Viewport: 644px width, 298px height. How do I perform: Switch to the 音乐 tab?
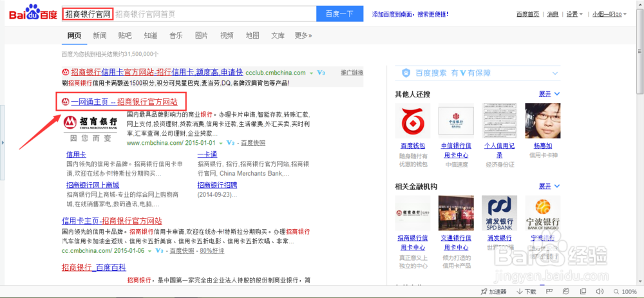pos(176,35)
